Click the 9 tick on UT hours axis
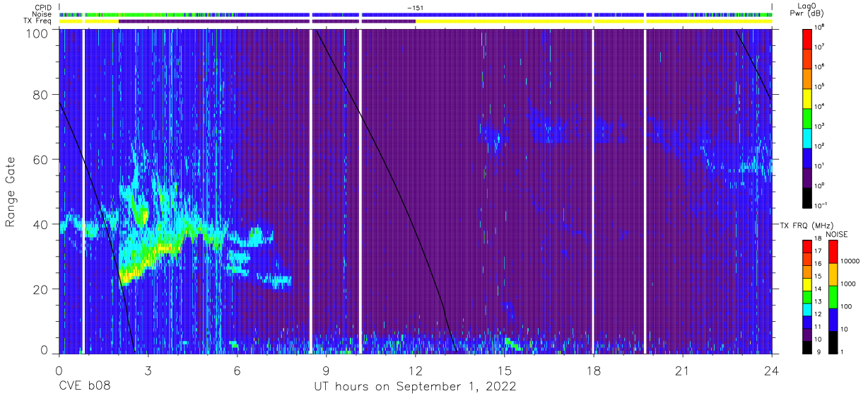868x401 pixels. (x=326, y=371)
